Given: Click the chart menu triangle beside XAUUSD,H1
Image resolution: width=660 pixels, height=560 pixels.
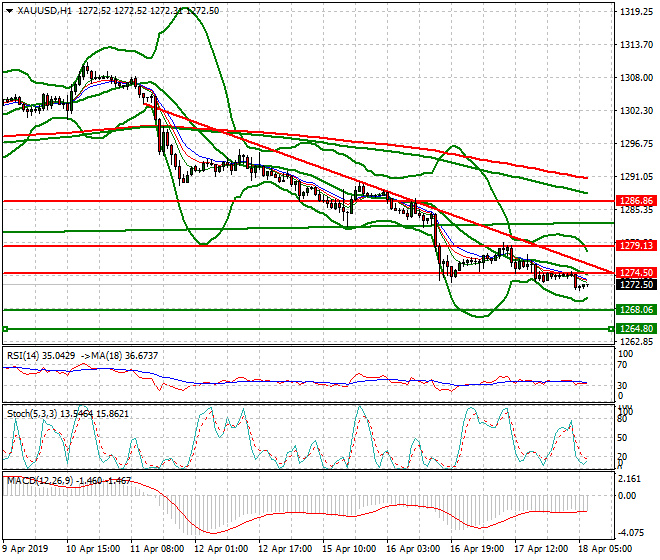Looking at the screenshot, I should (x=9, y=10).
